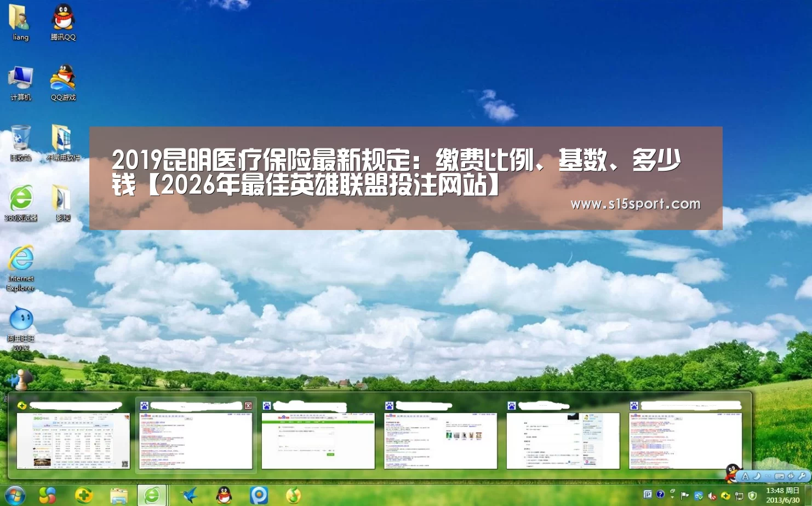
Task: Open the liang user folder icon
Action: 20,22
